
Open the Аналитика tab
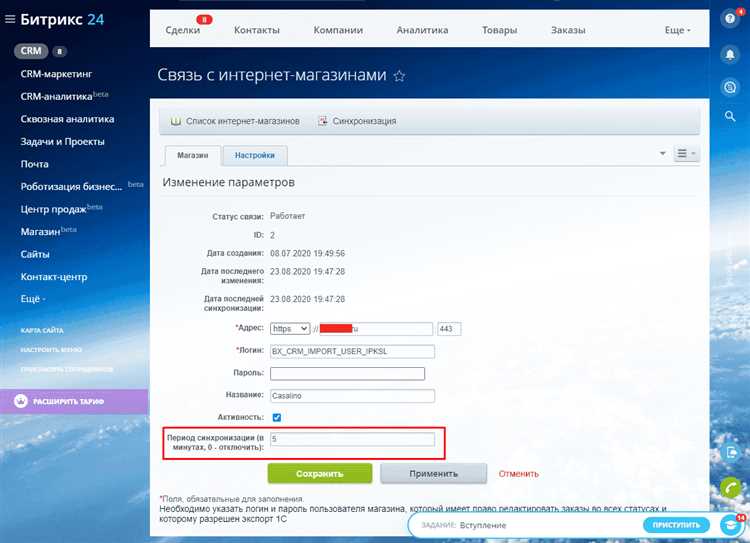click(x=422, y=30)
